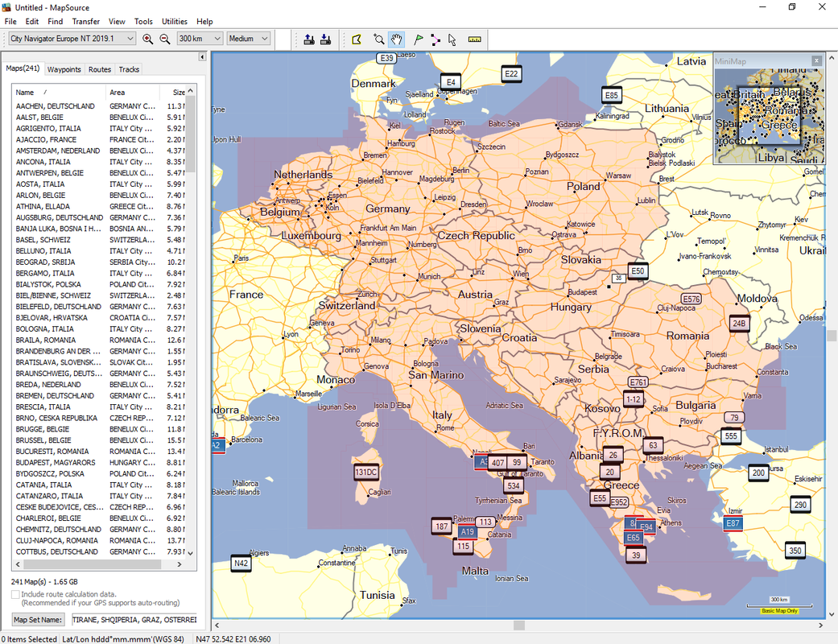
Task: Click map list scroll down arrow
Action: [190, 554]
